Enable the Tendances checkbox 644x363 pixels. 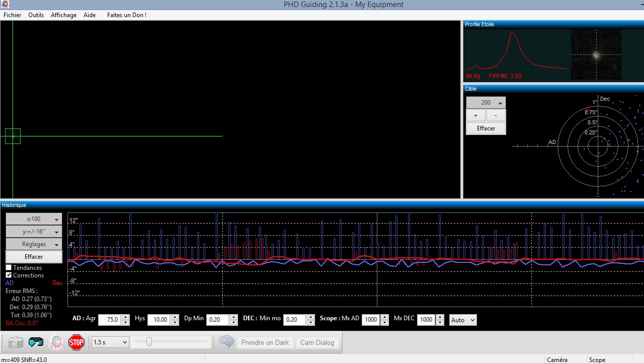click(8, 267)
